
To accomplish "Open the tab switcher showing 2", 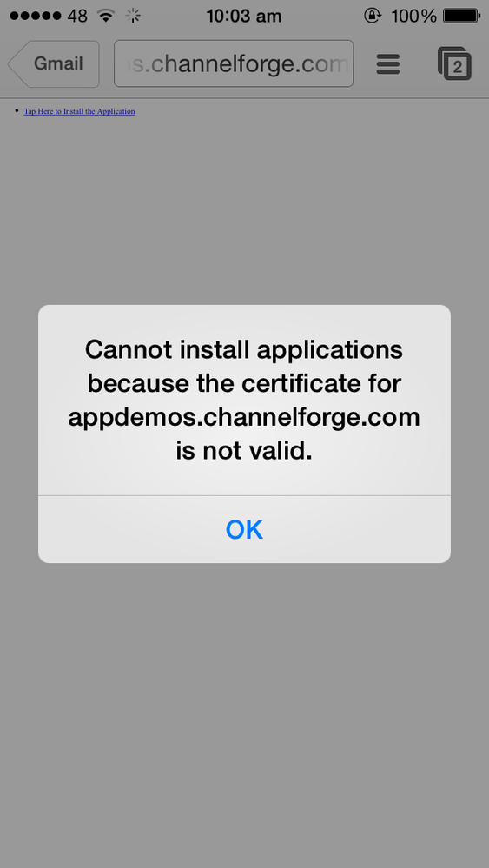I will click(455, 64).
